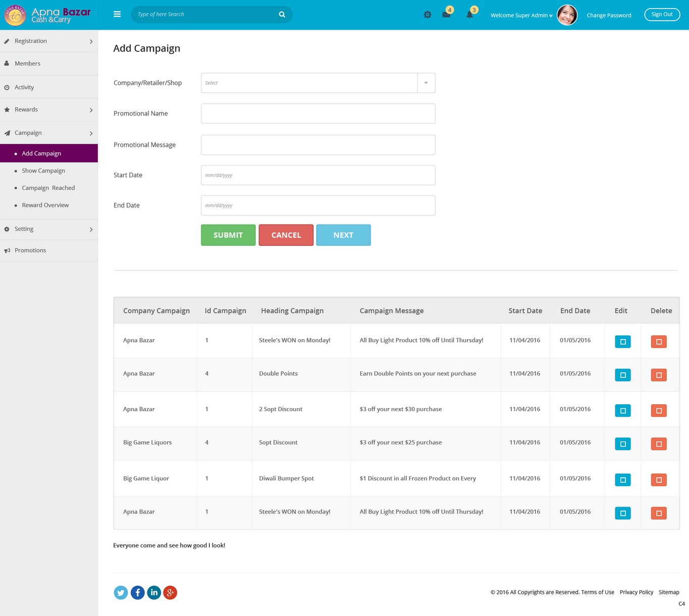Open the Activity sidebar item
The width and height of the screenshot is (689, 616).
[49, 87]
